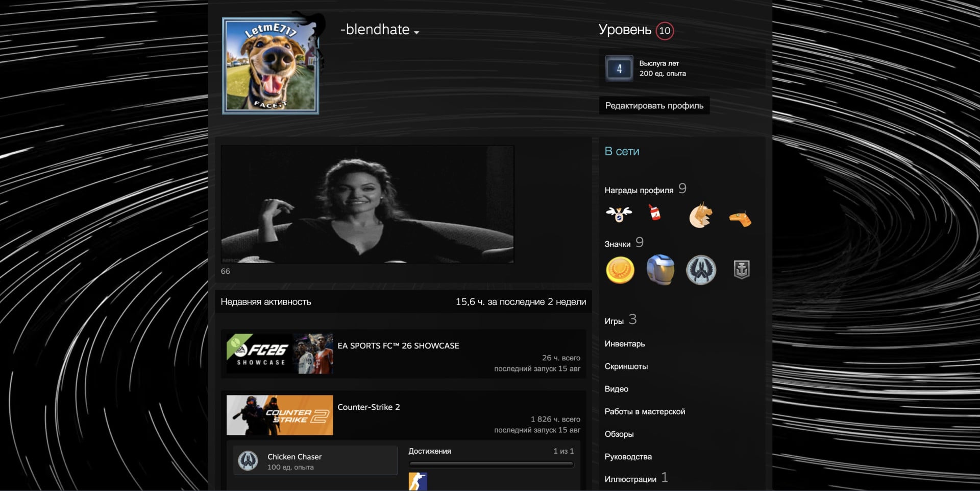980x491 pixels.
Task: Open the CS2 emblem badge in Значки
Action: (701, 270)
